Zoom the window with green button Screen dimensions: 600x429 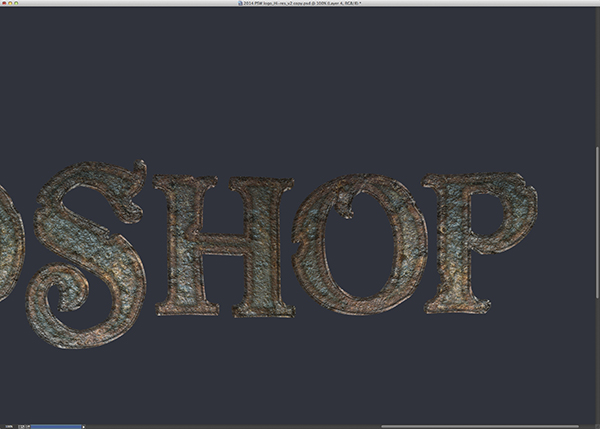(x=16, y=3)
